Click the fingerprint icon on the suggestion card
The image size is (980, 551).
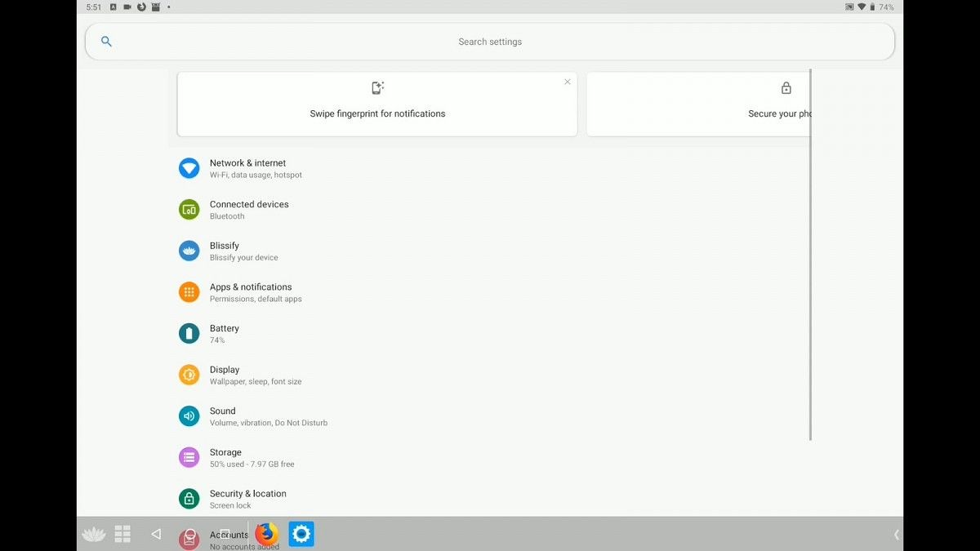coord(377,87)
